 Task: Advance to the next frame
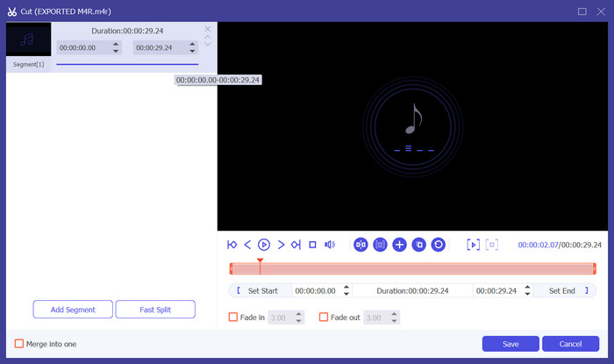tap(281, 245)
